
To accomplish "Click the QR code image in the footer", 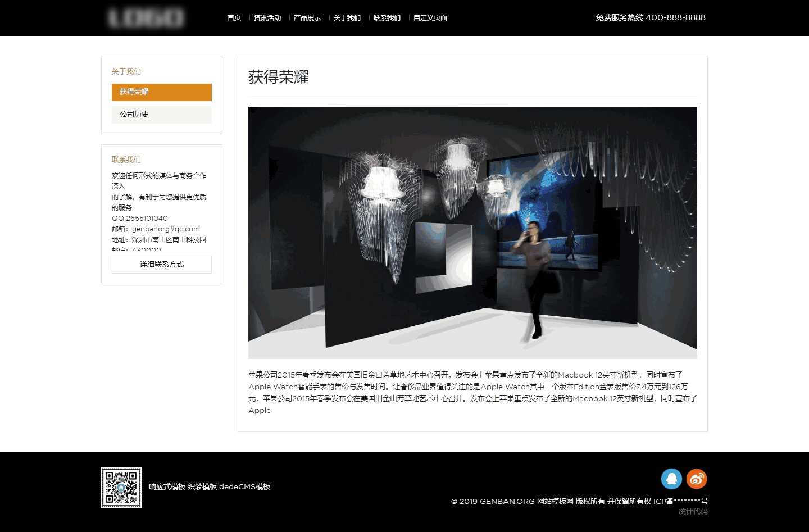I will (121, 488).
